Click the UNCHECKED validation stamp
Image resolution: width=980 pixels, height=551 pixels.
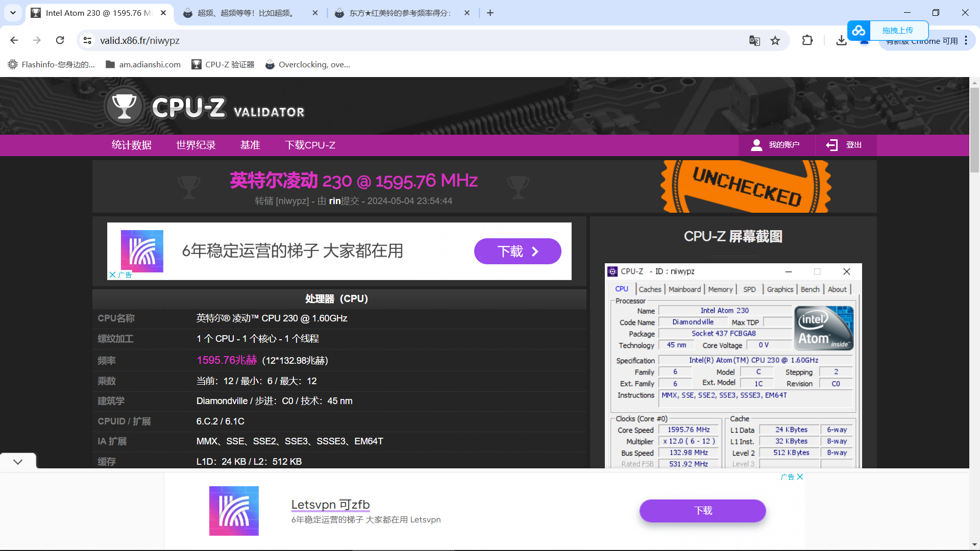(x=746, y=186)
